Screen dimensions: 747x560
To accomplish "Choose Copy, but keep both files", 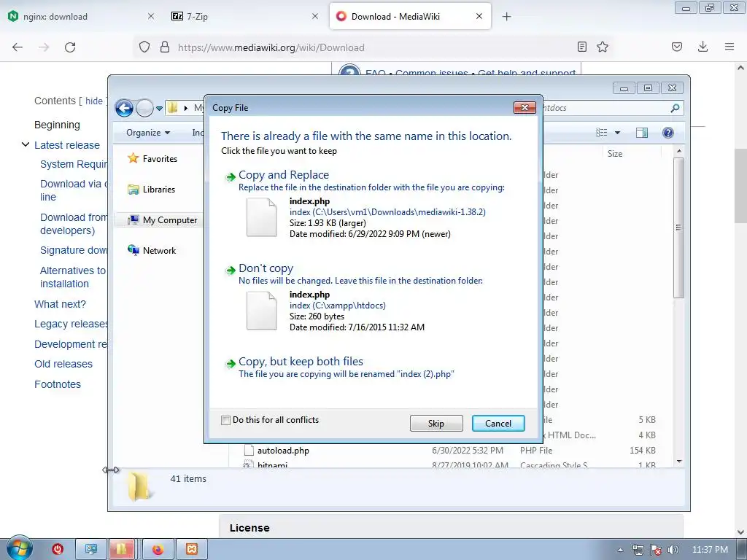I will click(x=301, y=362).
